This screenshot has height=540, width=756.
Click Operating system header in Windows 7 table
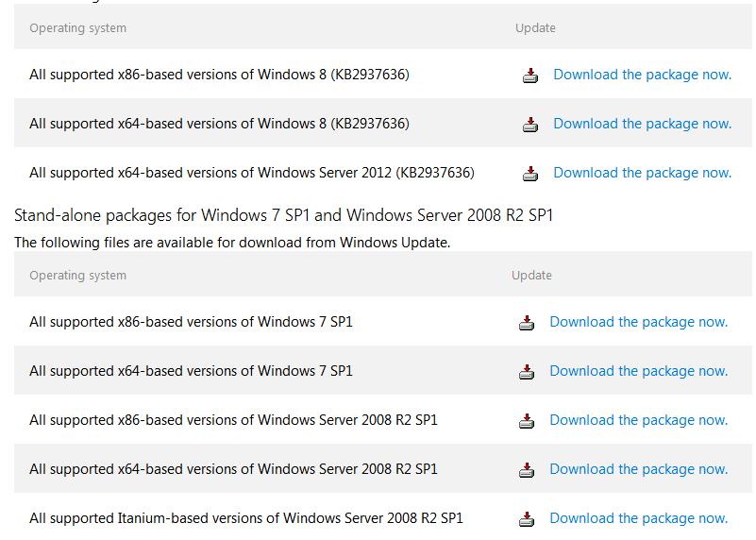pyautogui.click(x=77, y=276)
